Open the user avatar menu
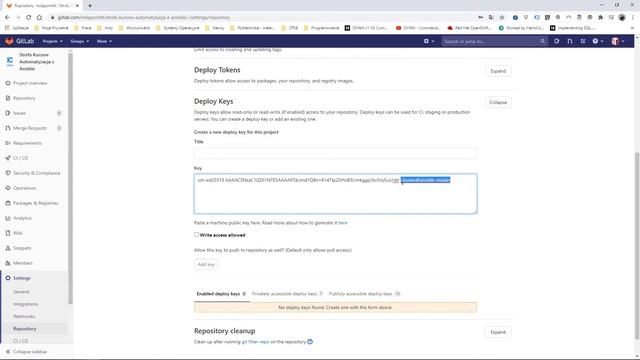The height and width of the screenshot is (360, 640). pos(618,41)
